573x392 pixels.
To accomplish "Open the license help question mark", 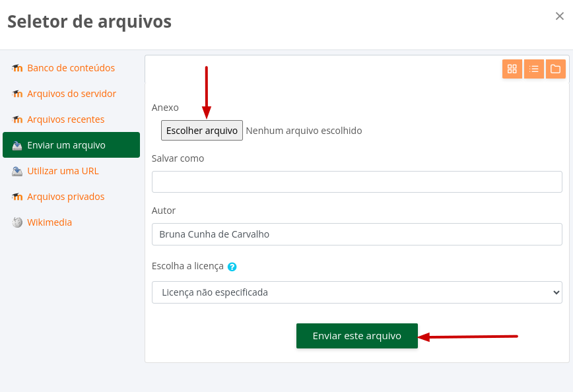I will (x=232, y=267).
